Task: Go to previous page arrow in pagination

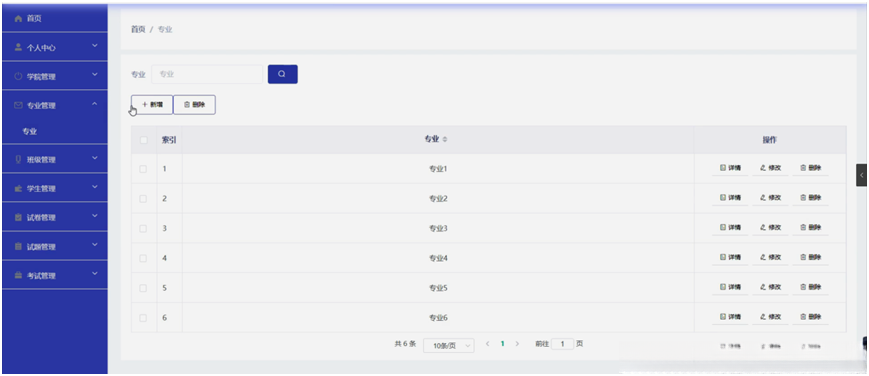Action: (488, 344)
